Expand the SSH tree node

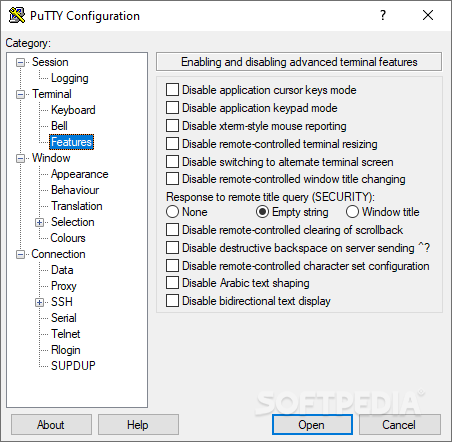[40, 302]
